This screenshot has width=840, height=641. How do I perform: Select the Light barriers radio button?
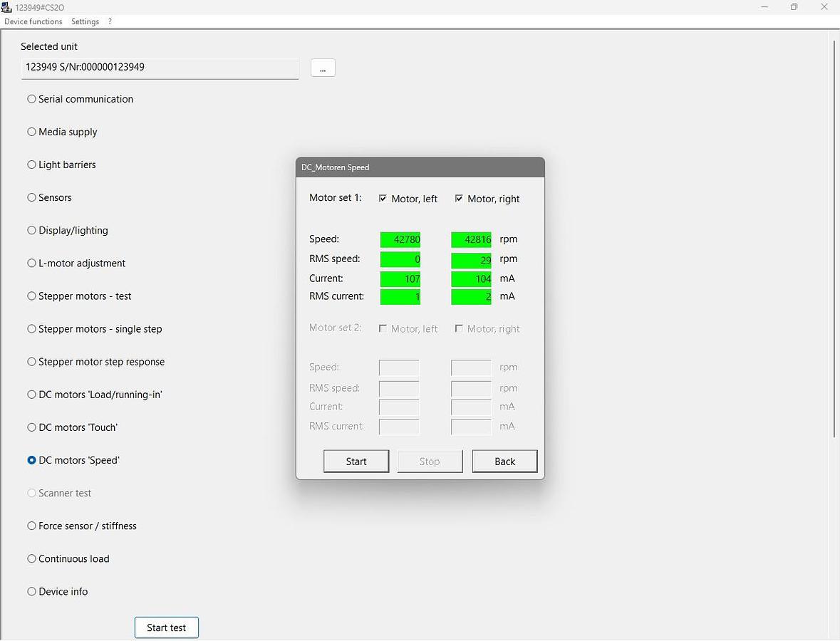[x=32, y=165]
